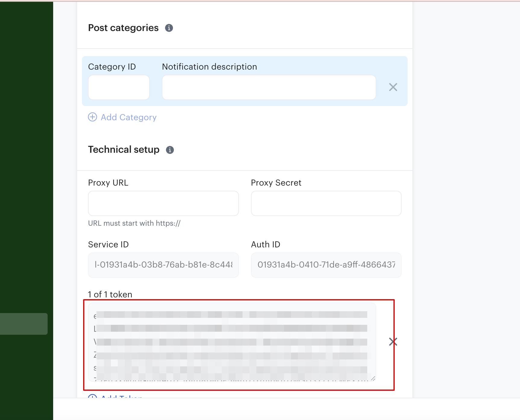520x420 pixels.
Task: Click the info icon beside Technical setup
Action: tap(170, 150)
